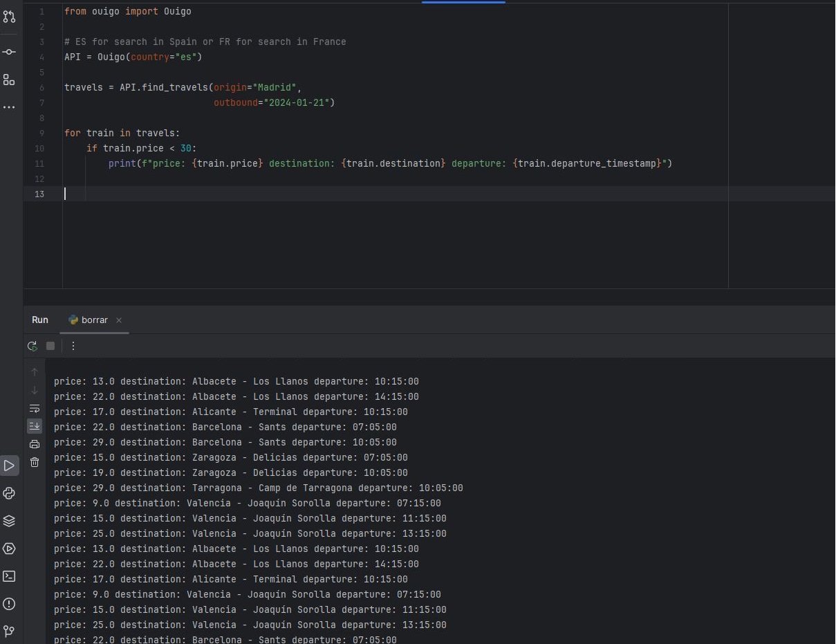Expand more tool windows ellipsis in sidebar
This screenshot has width=836, height=644.
pos(9,107)
